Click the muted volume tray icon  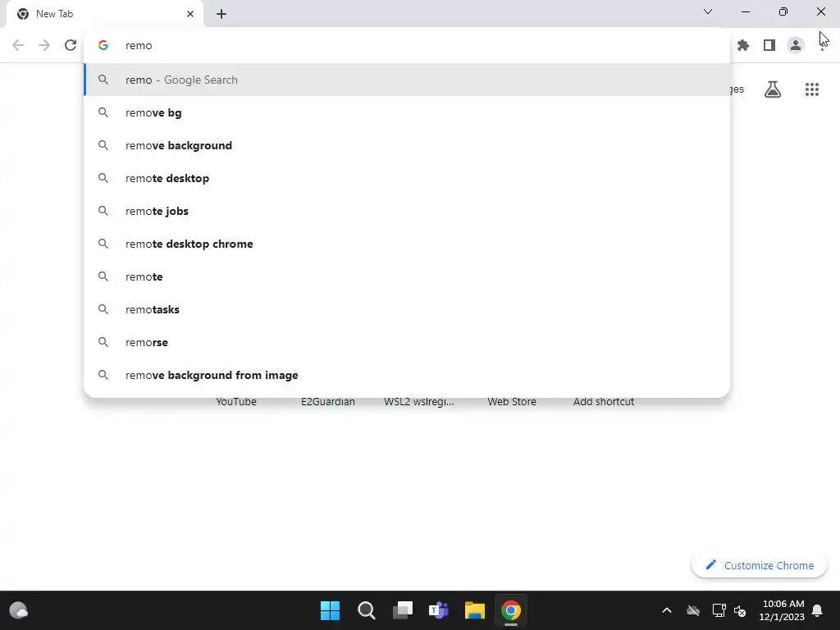tap(740, 610)
